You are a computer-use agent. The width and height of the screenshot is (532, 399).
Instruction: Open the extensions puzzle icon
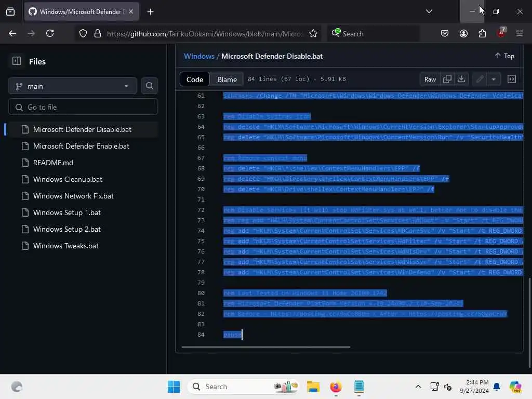coord(482,34)
